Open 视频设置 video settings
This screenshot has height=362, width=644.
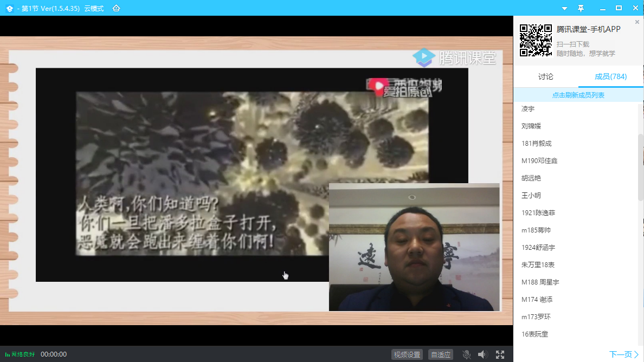407,354
